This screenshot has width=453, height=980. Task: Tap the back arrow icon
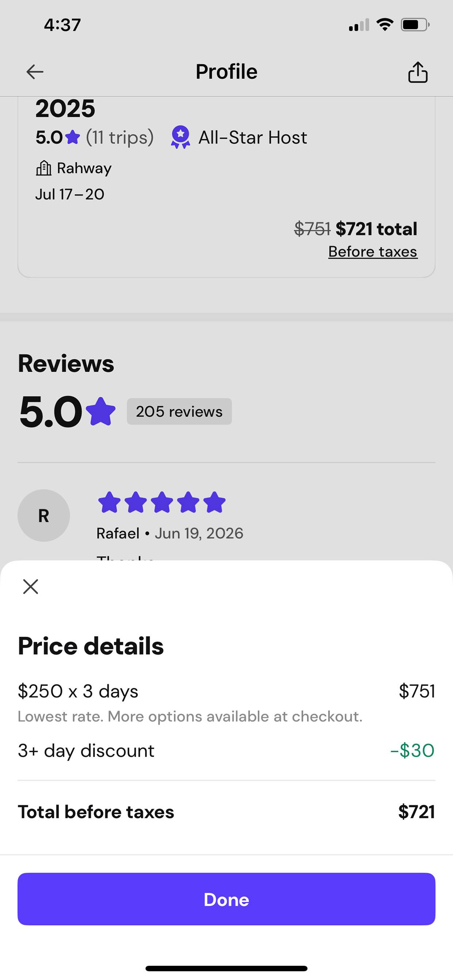coord(35,72)
